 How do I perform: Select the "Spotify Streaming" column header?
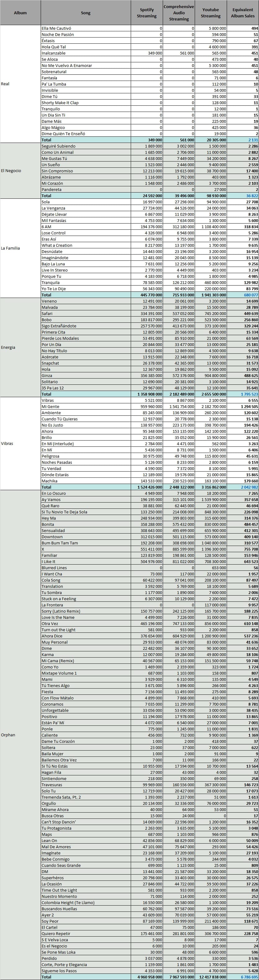click(147, 12)
